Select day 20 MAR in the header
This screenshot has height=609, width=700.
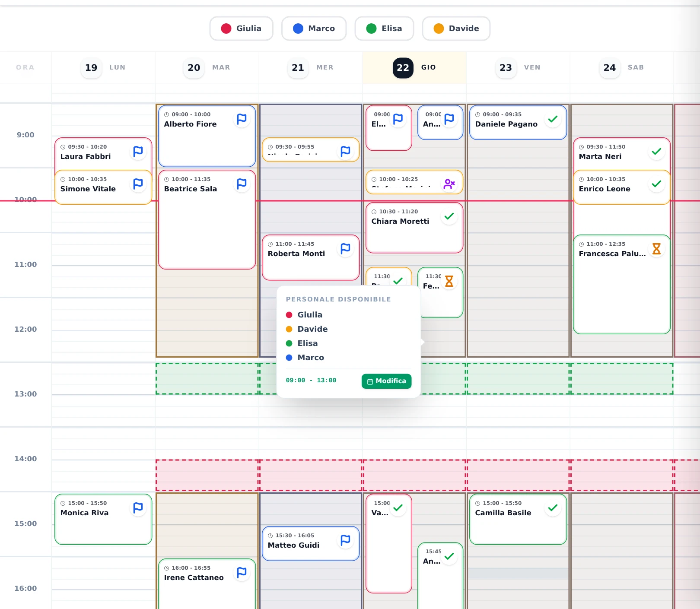(207, 67)
